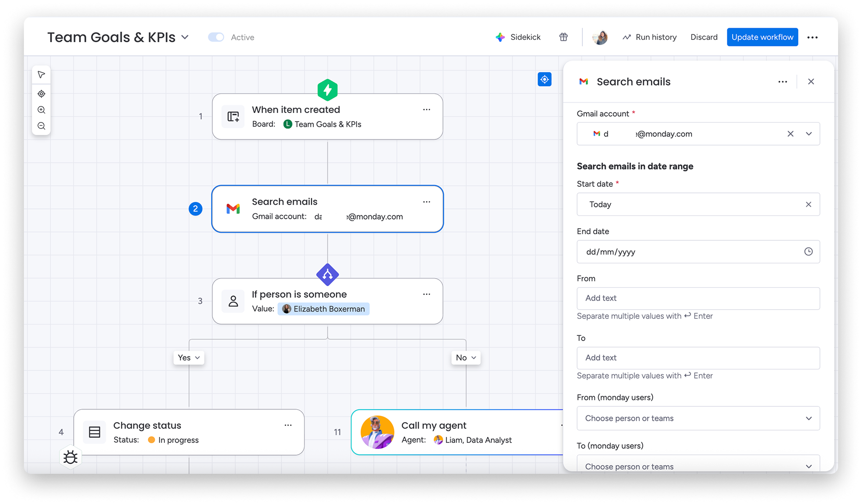The image size is (862, 504).
Task: Open If person is someone node options
Action: (x=427, y=294)
